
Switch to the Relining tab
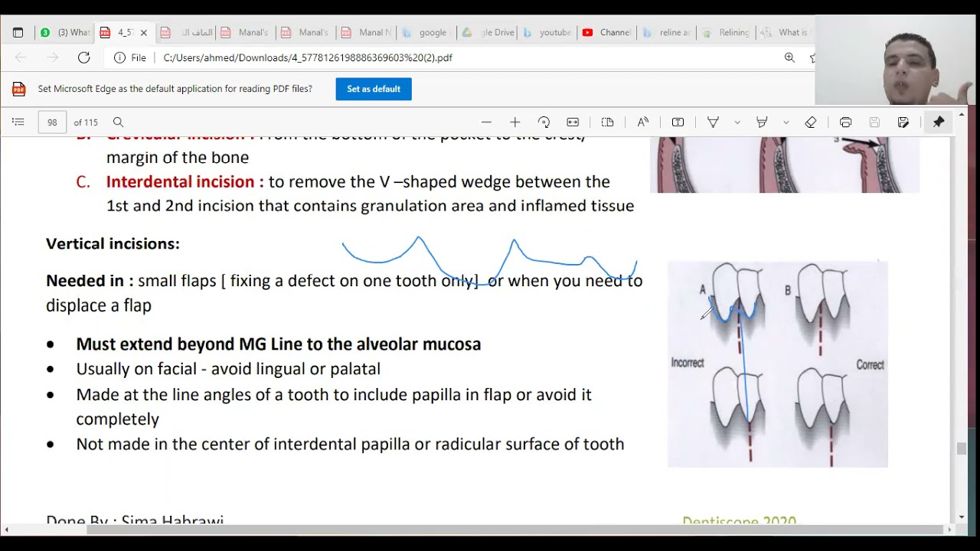tap(727, 33)
